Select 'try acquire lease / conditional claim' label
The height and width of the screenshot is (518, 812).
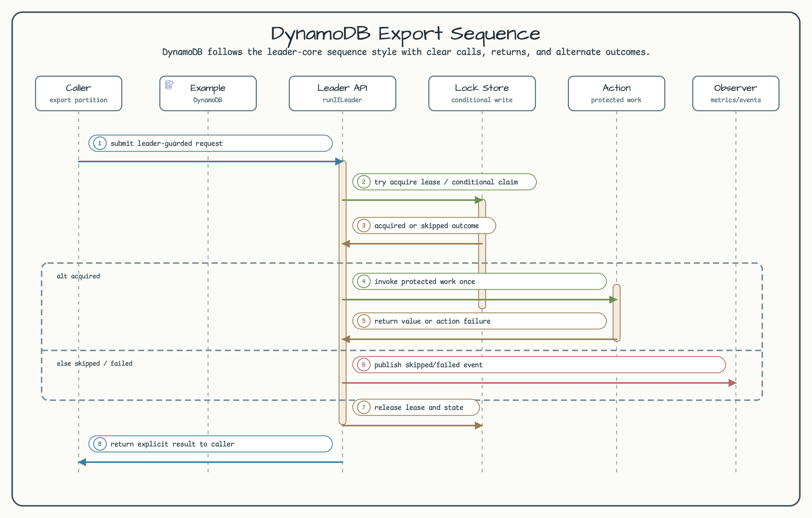[x=446, y=182]
